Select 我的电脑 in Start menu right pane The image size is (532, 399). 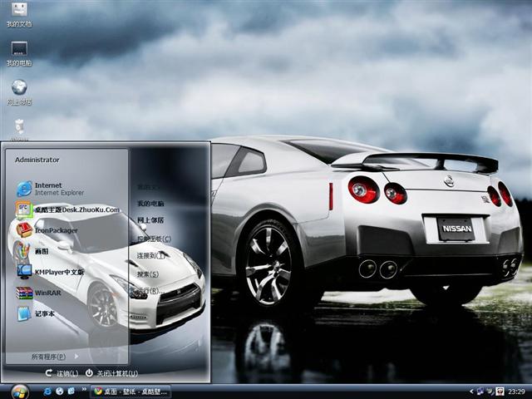(150, 203)
